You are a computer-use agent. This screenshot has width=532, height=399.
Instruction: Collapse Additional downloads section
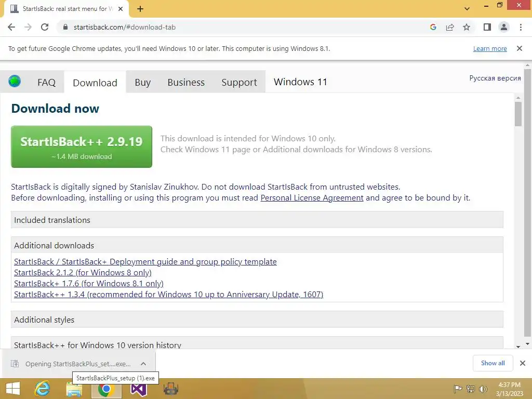coord(257,245)
